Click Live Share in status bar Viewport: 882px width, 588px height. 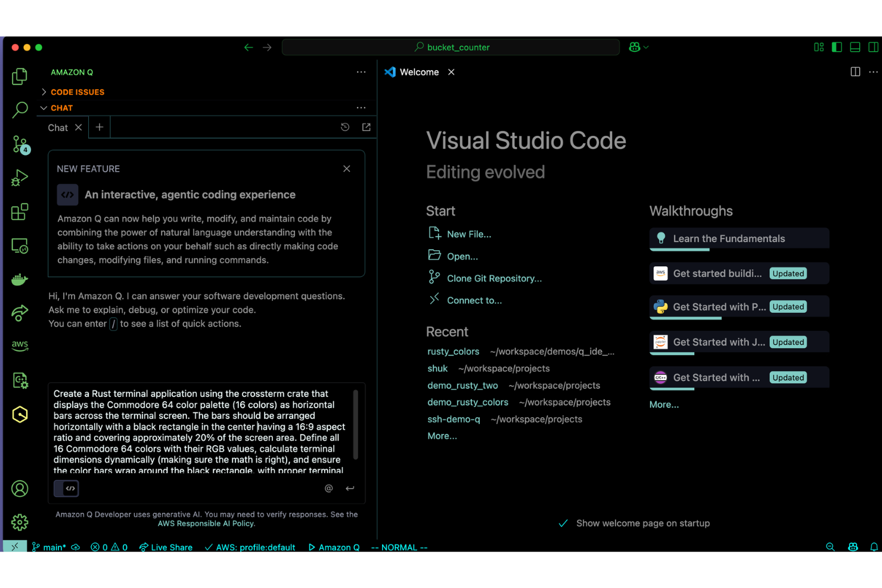tap(166, 547)
